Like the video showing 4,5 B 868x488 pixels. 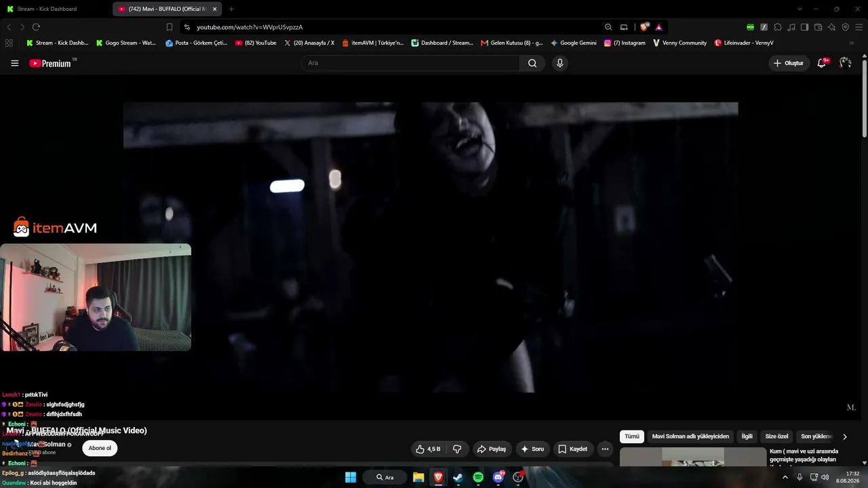click(428, 449)
